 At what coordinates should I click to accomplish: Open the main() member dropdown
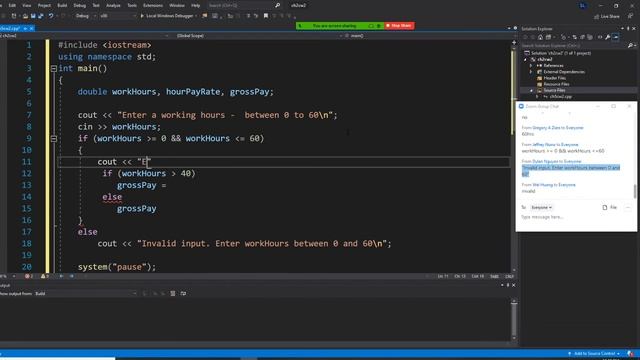[427, 36]
